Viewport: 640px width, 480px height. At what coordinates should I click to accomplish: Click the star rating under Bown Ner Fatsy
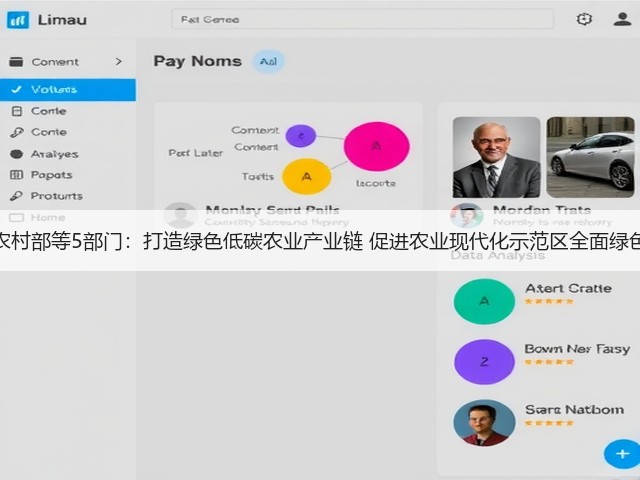(x=549, y=362)
